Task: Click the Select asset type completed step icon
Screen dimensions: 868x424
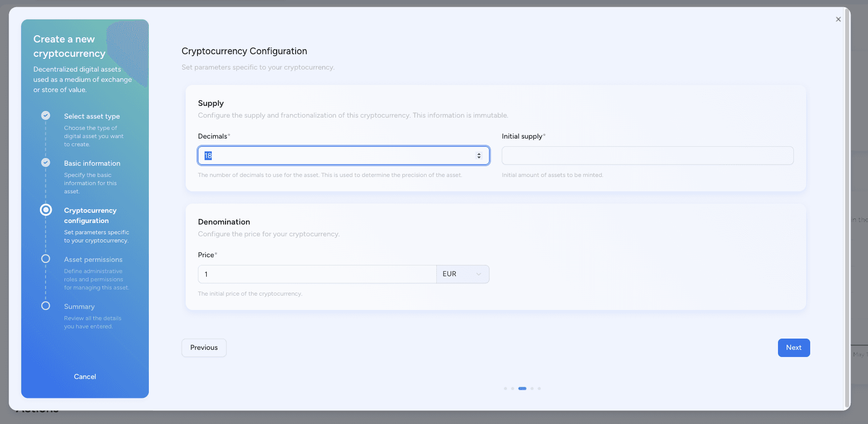Action: [46, 116]
